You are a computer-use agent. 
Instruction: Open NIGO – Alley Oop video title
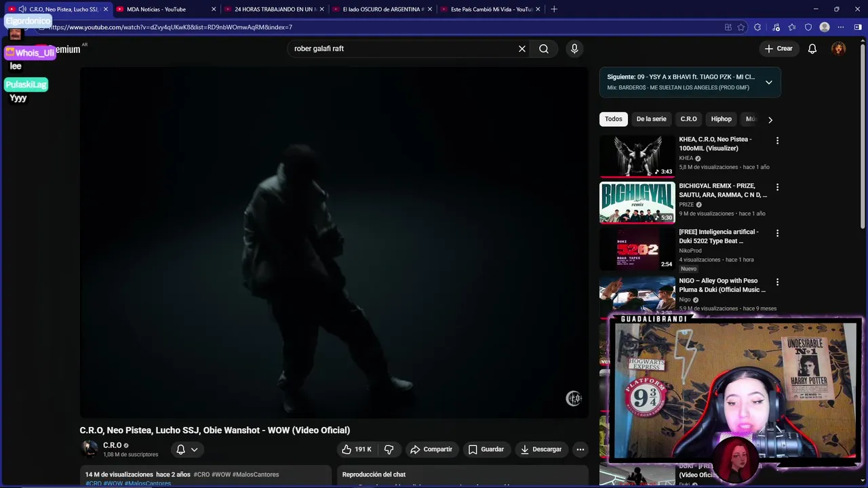coord(722,285)
